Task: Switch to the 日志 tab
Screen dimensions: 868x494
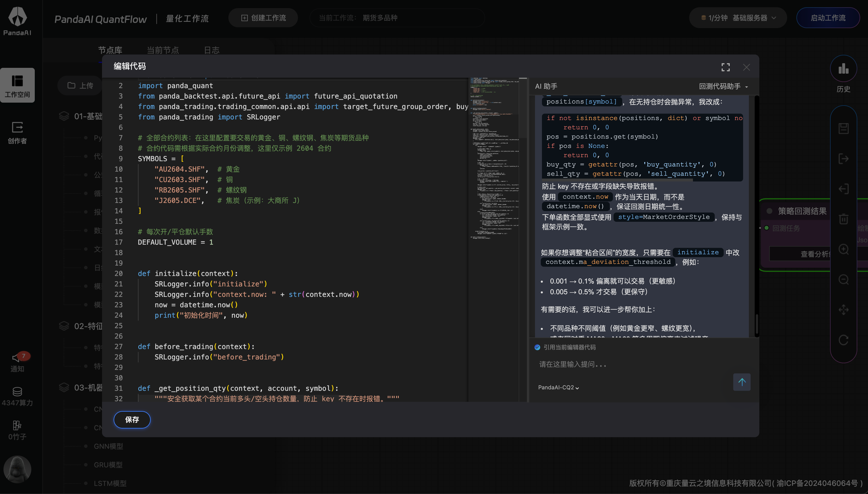Action: pyautogui.click(x=212, y=50)
